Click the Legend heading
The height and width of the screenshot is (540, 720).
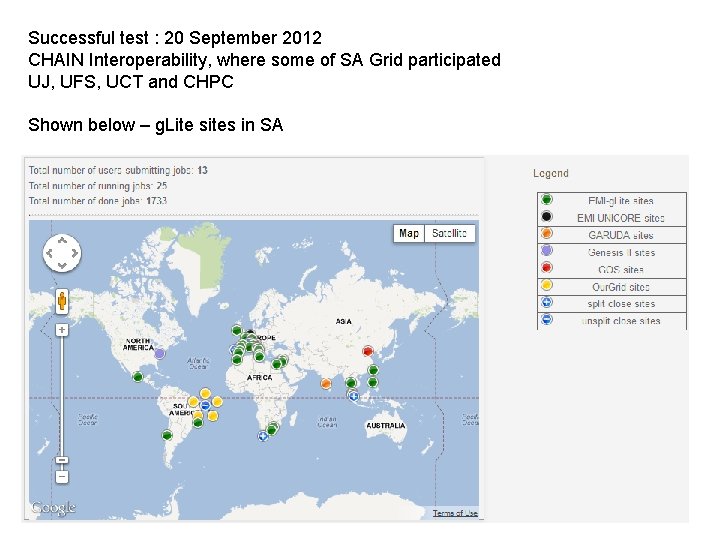pos(551,173)
